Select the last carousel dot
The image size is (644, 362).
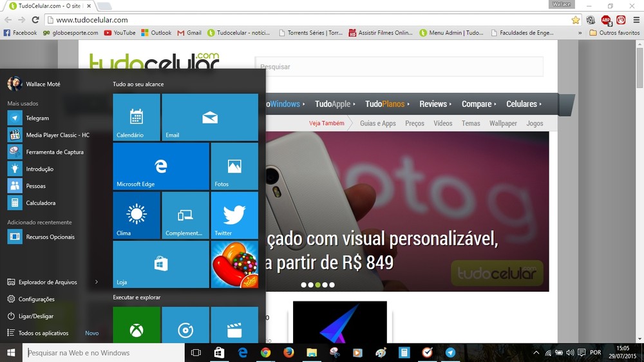click(332, 285)
